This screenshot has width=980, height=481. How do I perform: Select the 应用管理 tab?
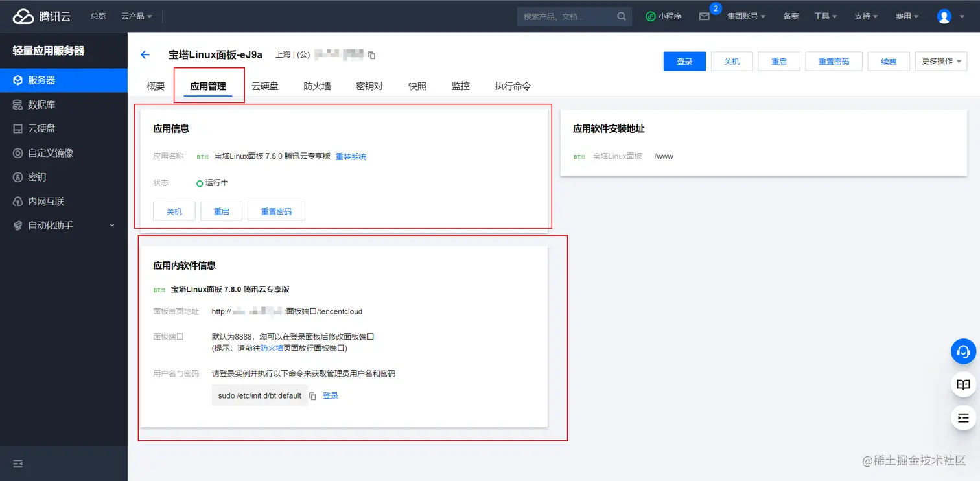[x=208, y=86]
